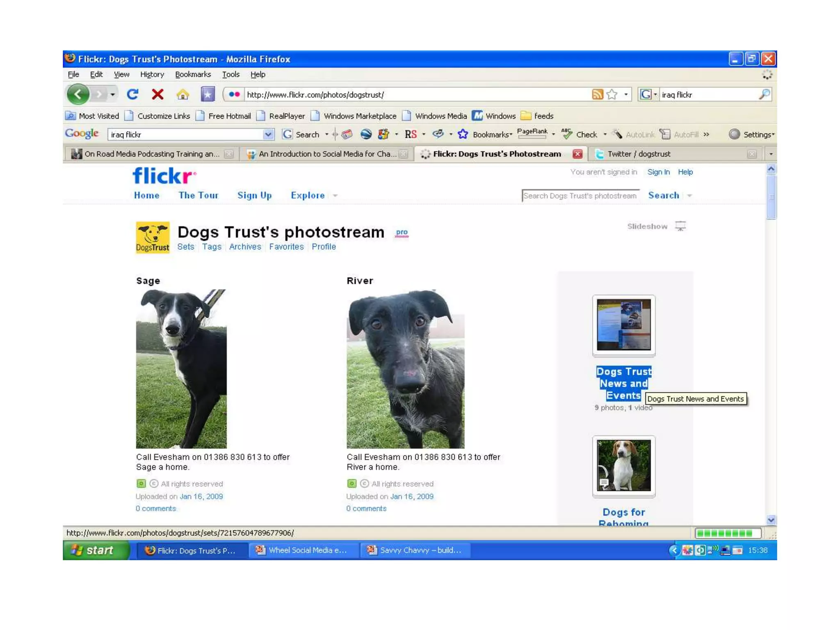The height and width of the screenshot is (630, 840).
Task: Click the vertical scrollbar down arrow
Action: (771, 520)
